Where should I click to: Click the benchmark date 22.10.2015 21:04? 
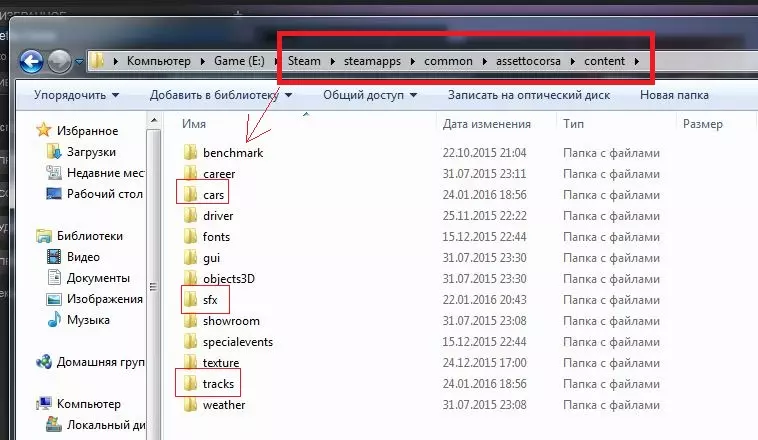point(484,153)
